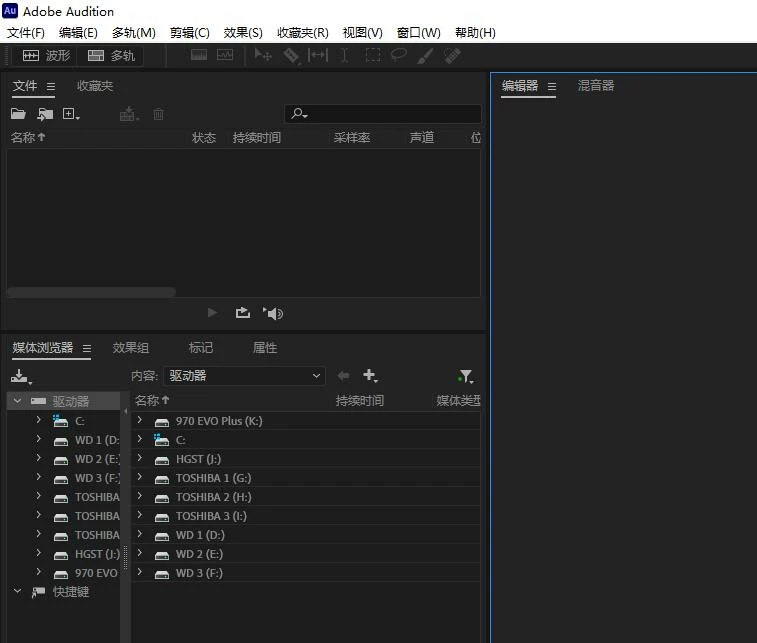The height and width of the screenshot is (643, 757).
Task: Open the 编辑器 panel menu icon
Action: click(552, 86)
